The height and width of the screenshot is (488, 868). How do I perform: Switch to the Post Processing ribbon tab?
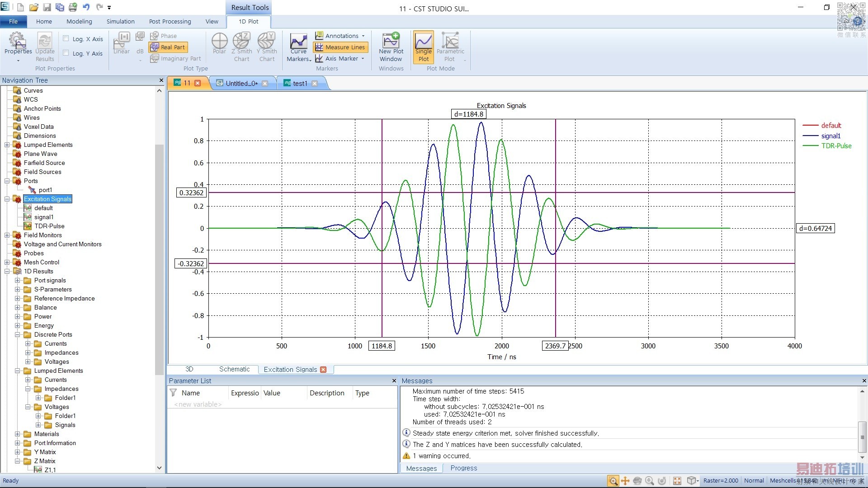pos(170,21)
